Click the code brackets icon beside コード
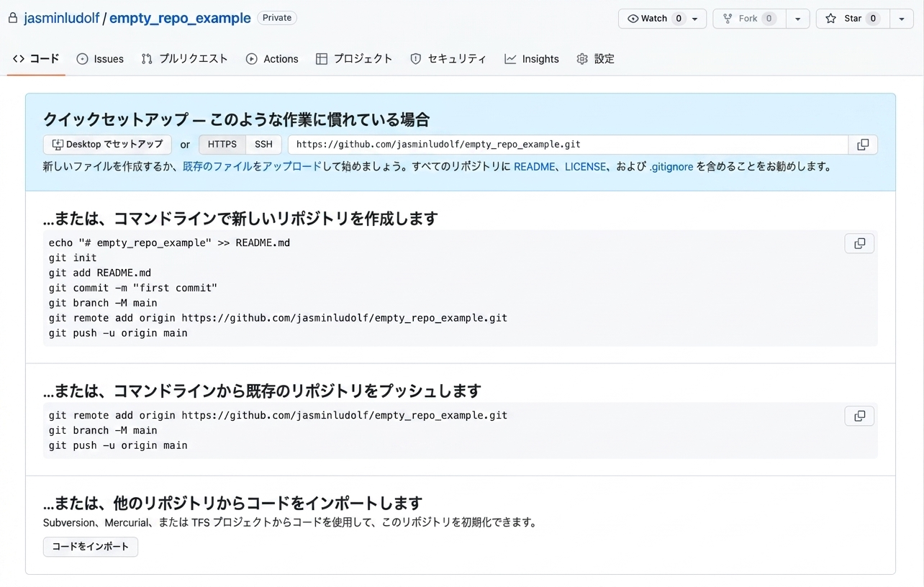This screenshot has width=924, height=587. [19, 59]
